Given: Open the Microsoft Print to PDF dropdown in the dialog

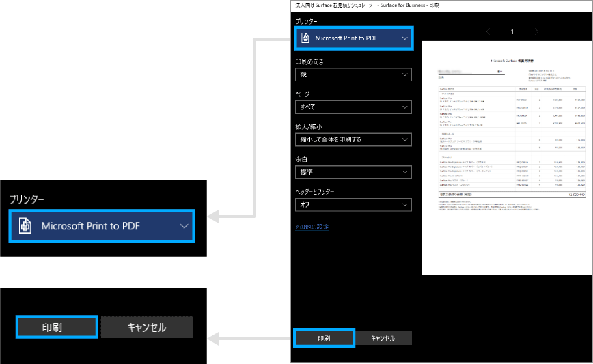Looking at the screenshot, I should coord(353,38).
